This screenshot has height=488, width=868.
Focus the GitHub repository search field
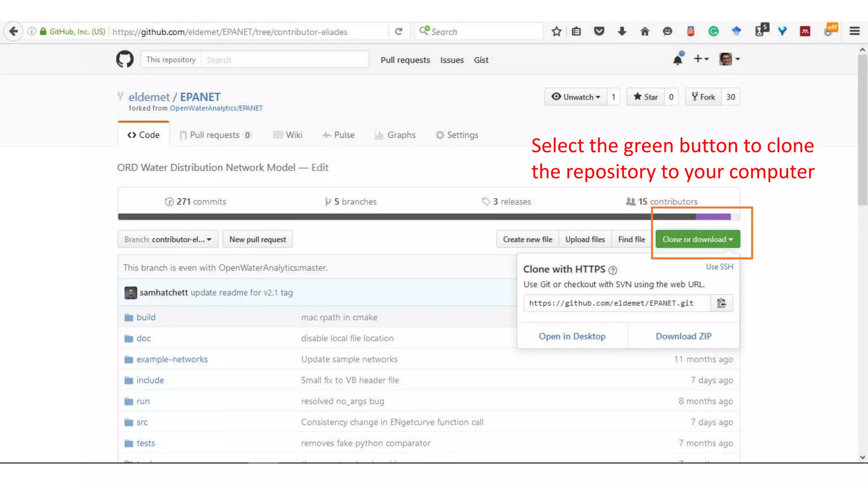coord(284,60)
